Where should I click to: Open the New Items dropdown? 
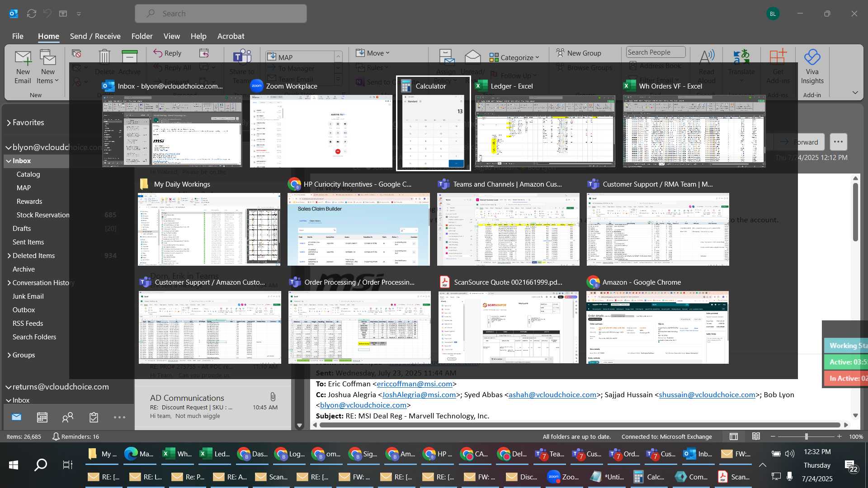tap(47, 67)
